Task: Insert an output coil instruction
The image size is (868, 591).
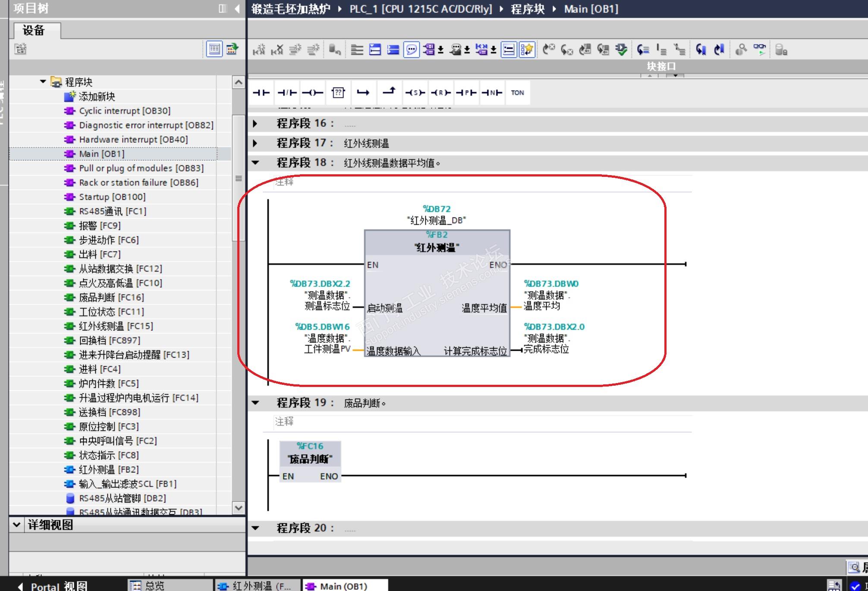Action: click(x=312, y=93)
